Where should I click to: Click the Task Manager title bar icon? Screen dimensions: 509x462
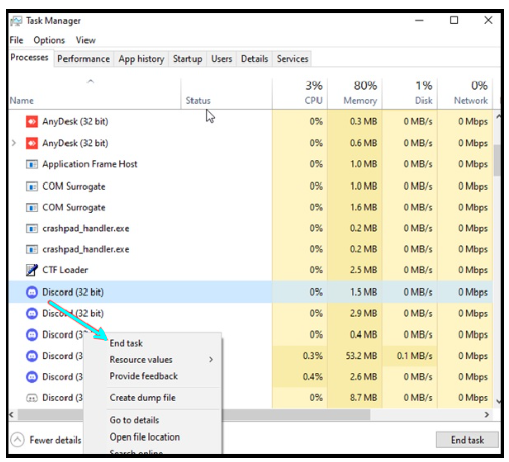point(16,21)
